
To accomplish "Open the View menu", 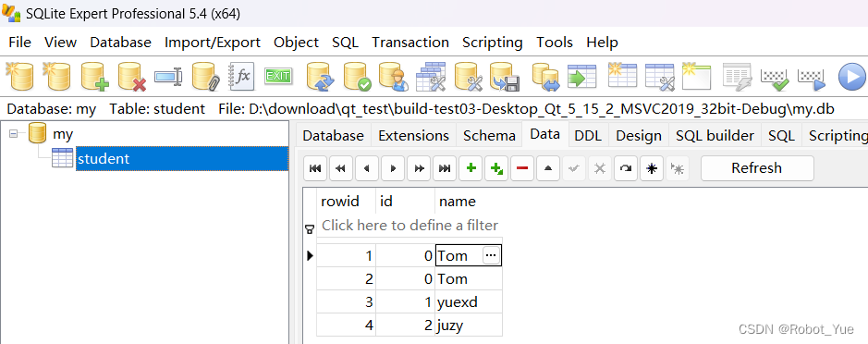I will click(x=60, y=43).
